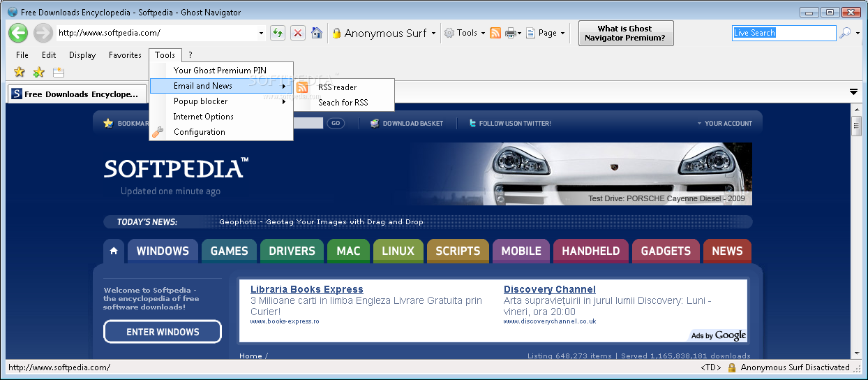Click the green Back arrow button
Screen dimensions: 868x380
click(x=18, y=33)
